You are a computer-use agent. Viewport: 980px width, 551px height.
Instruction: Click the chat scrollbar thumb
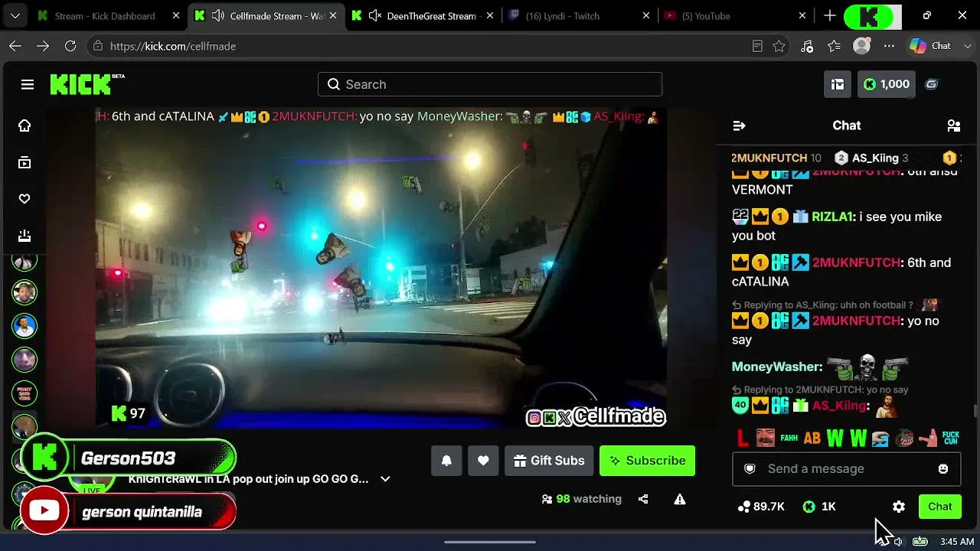coord(975,412)
